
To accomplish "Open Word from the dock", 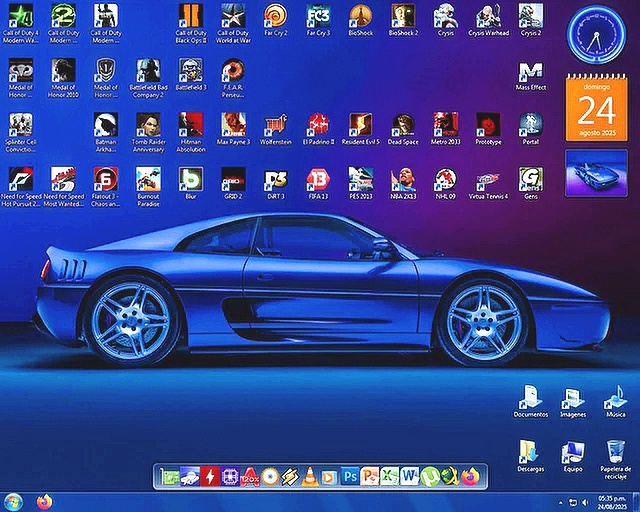I will (409, 476).
